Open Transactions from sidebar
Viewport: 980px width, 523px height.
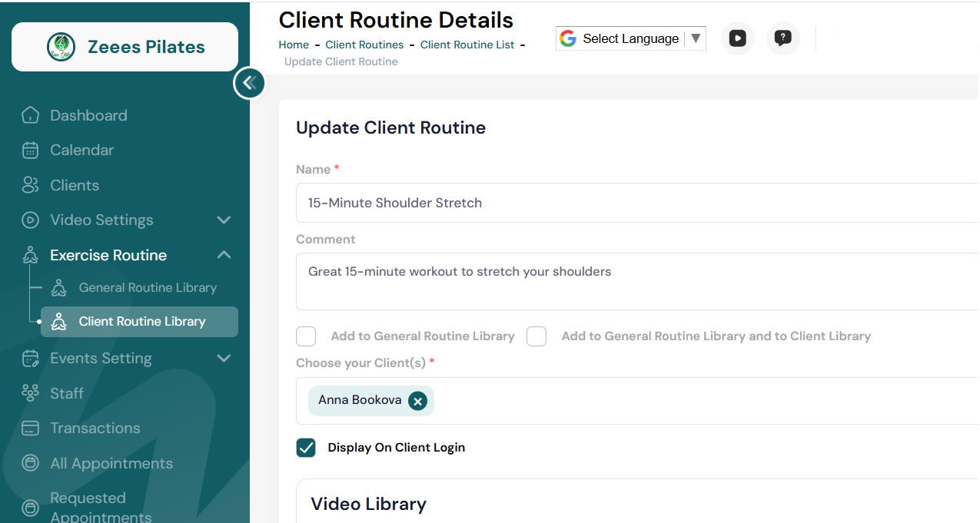[x=95, y=428]
